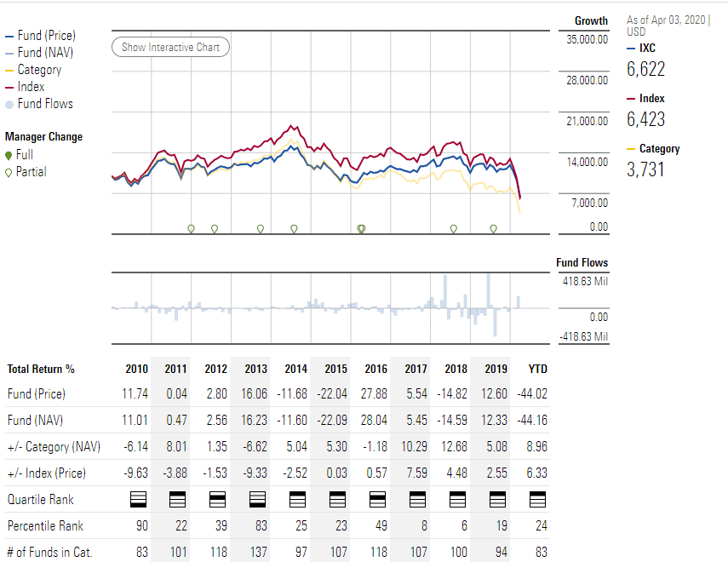Click the Percentile Rank row label

(45, 526)
